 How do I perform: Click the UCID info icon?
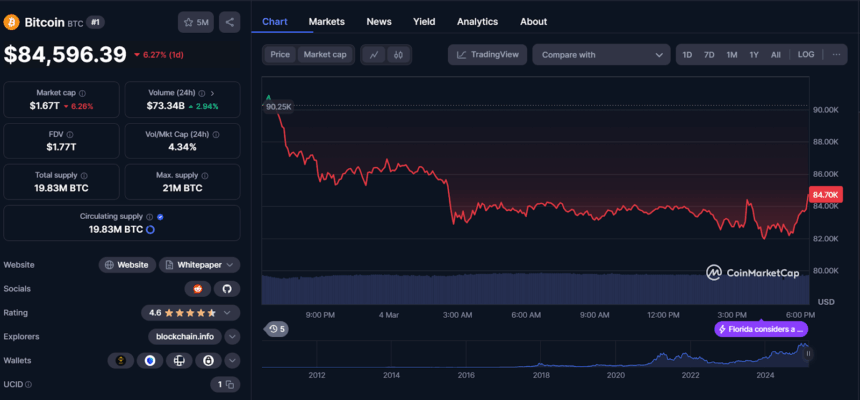tap(29, 385)
